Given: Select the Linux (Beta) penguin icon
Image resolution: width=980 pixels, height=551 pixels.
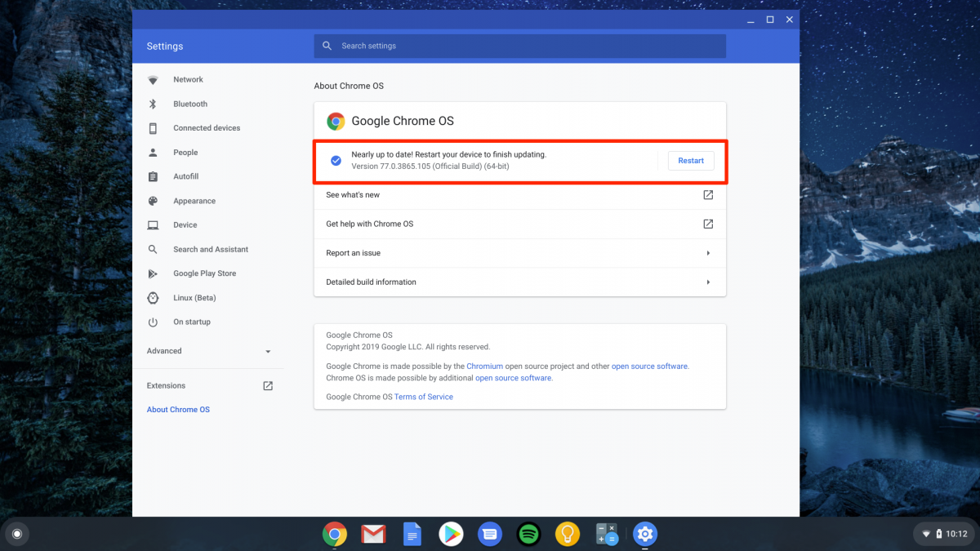Looking at the screenshot, I should click(x=153, y=298).
